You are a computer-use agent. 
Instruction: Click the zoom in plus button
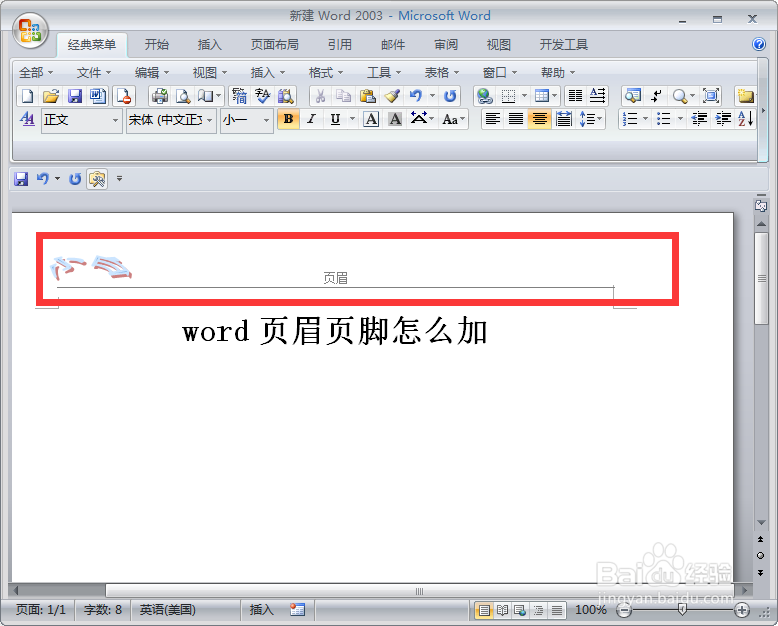pos(742,610)
